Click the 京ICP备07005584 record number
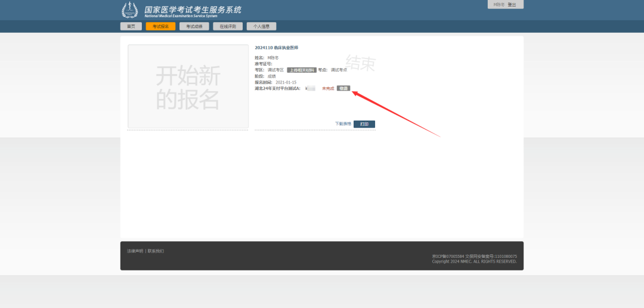The height and width of the screenshot is (308, 644). pyautogui.click(x=448, y=256)
